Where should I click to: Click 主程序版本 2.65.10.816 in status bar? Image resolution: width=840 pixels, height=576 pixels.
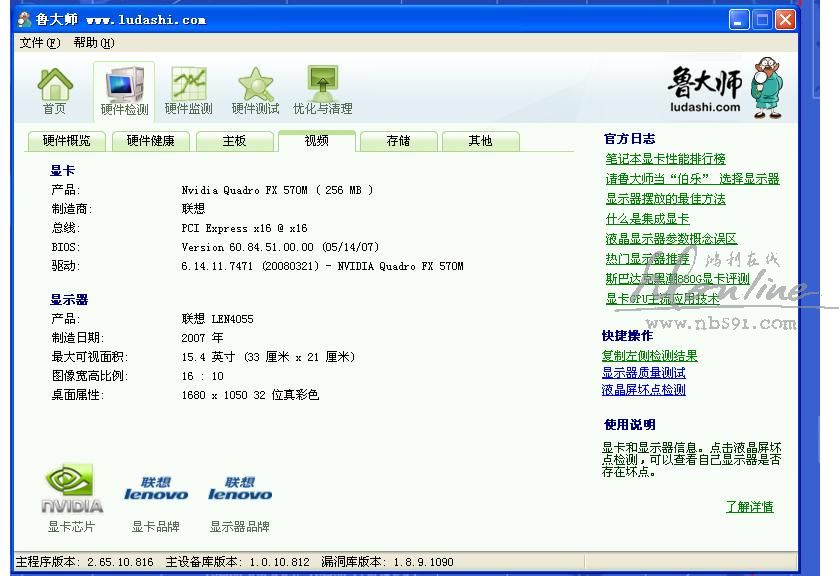point(85,562)
